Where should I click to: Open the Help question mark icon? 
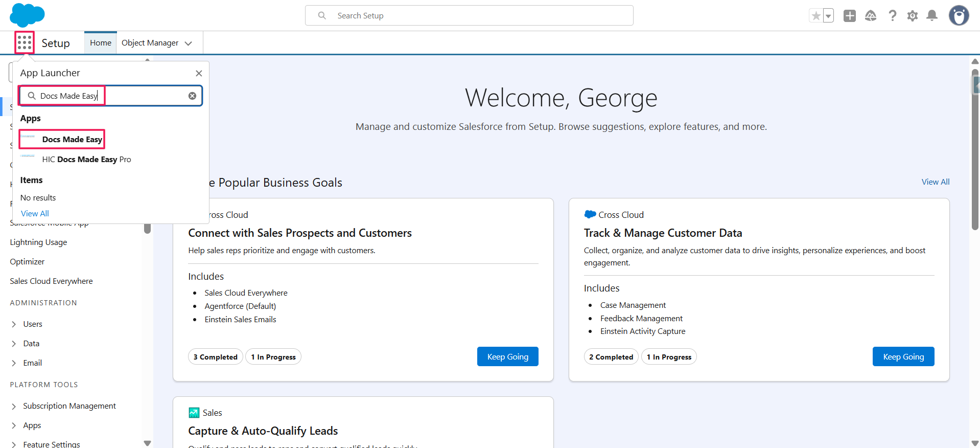(892, 16)
